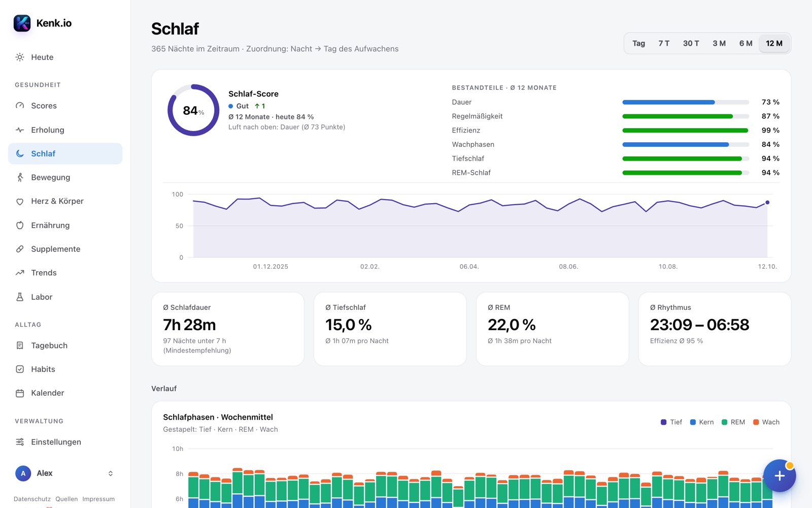The height and width of the screenshot is (508, 812).
Task: Open the Datenschutz link
Action: [x=32, y=499]
